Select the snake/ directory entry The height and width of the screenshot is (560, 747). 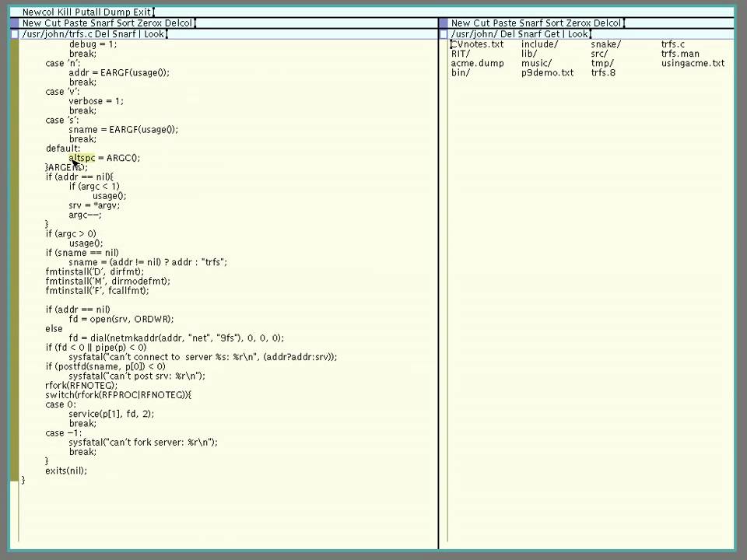(x=606, y=44)
